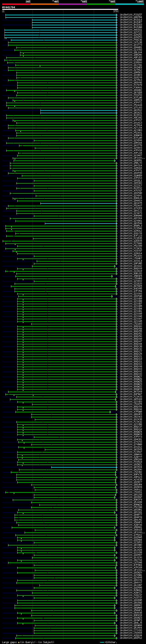Click the ~100% identity label
Viewport: 146px width, 644px height.
tap(140, 2)
